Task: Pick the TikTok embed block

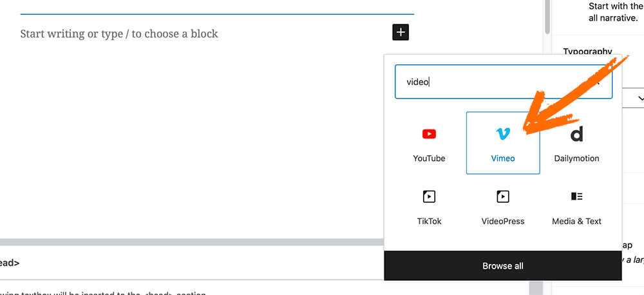Action: (429, 206)
